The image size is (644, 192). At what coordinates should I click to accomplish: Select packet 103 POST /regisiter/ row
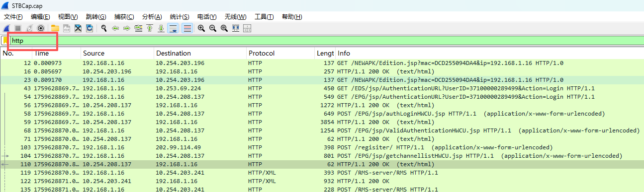322,147
